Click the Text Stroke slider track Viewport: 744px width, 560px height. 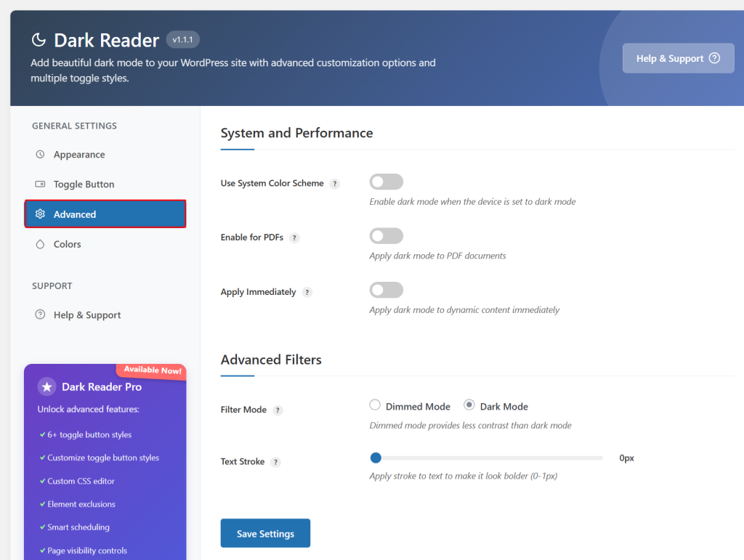486,458
